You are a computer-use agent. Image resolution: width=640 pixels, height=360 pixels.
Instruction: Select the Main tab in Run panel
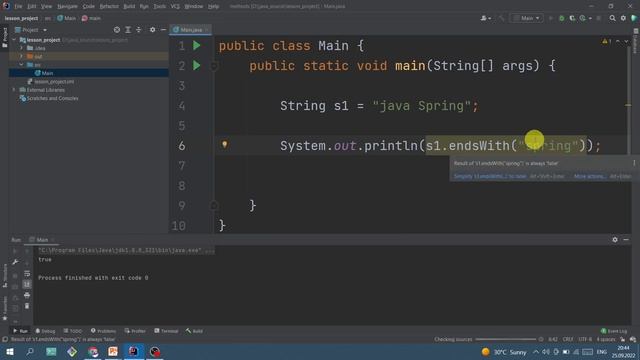tap(42, 240)
